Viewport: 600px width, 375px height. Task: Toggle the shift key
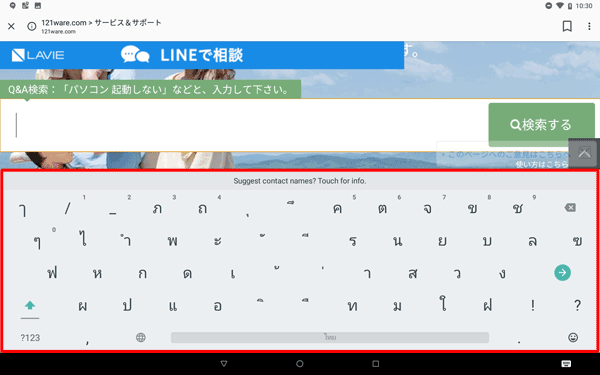[x=30, y=305]
